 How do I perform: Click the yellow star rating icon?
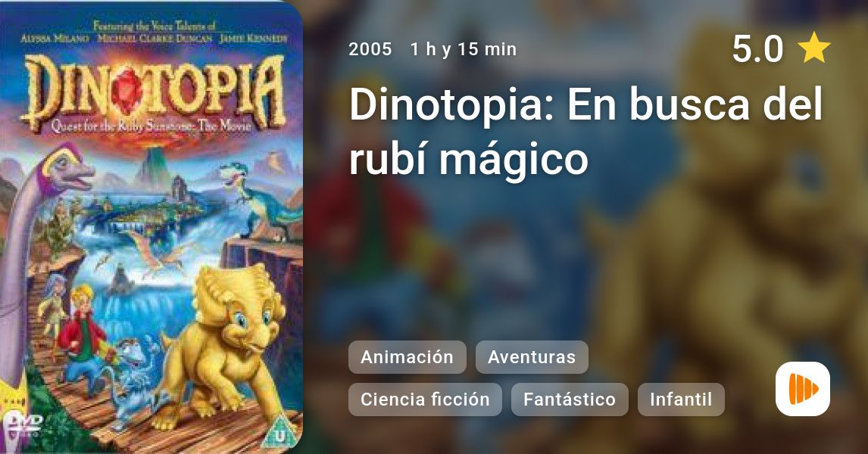tap(814, 48)
